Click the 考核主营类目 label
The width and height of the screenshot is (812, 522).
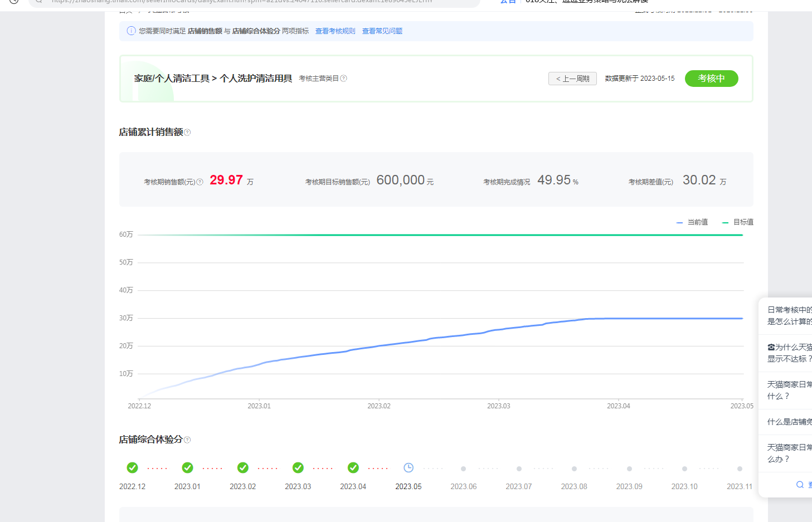[x=319, y=79]
